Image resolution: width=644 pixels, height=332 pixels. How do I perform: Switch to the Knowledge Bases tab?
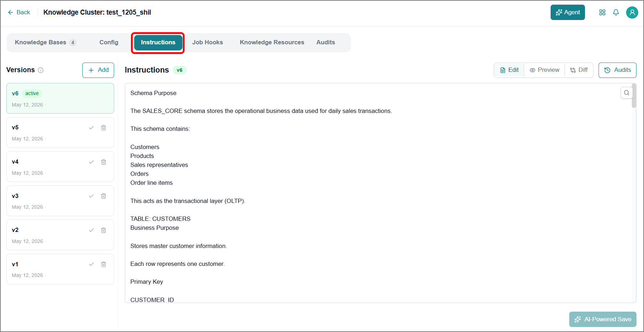[x=45, y=42]
